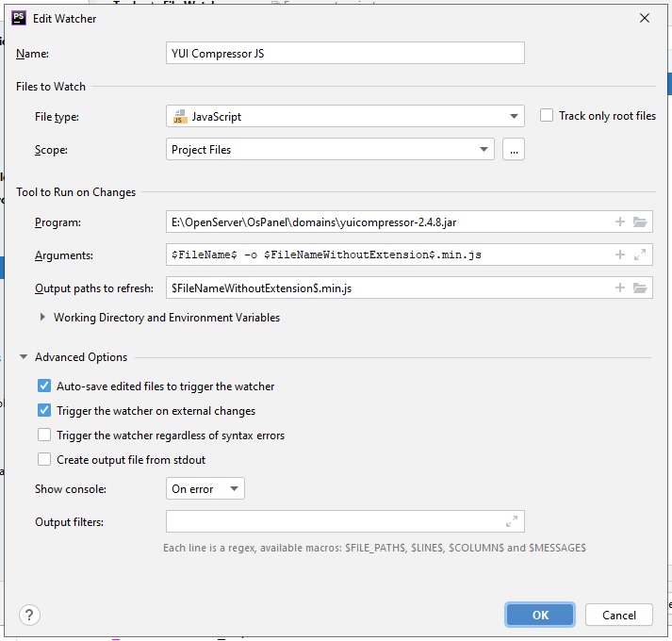Viewport: 672px width, 641px height.
Task: Click the regex macros hint text
Action: click(x=374, y=548)
